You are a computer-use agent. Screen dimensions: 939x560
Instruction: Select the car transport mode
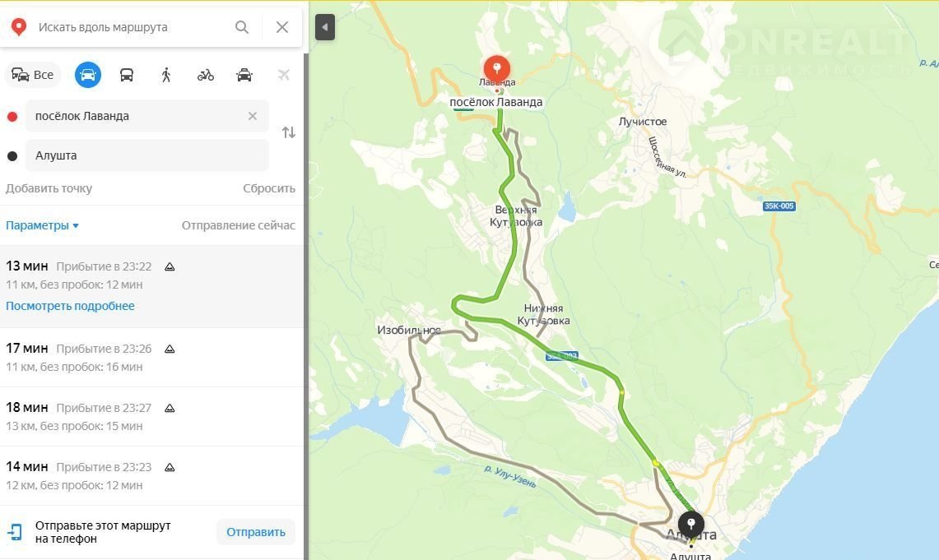point(87,75)
